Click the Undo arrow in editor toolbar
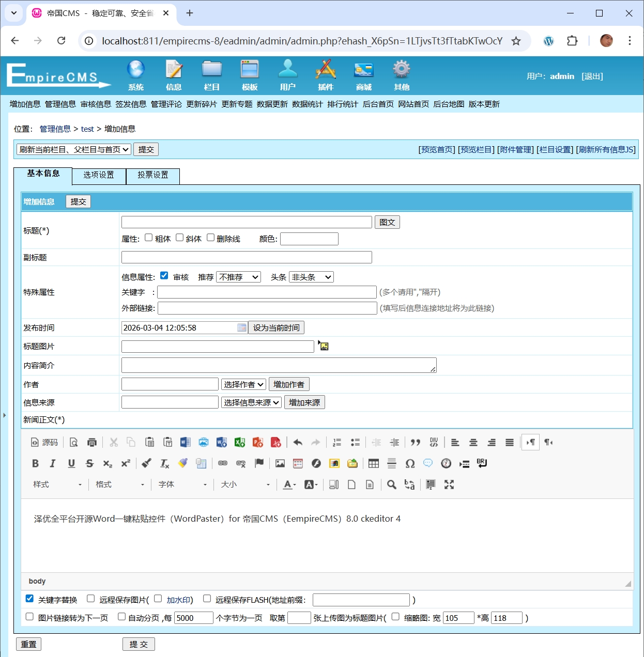 tap(298, 442)
